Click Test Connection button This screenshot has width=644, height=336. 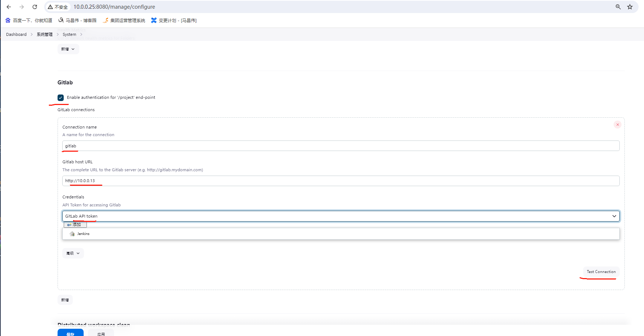coord(601,272)
